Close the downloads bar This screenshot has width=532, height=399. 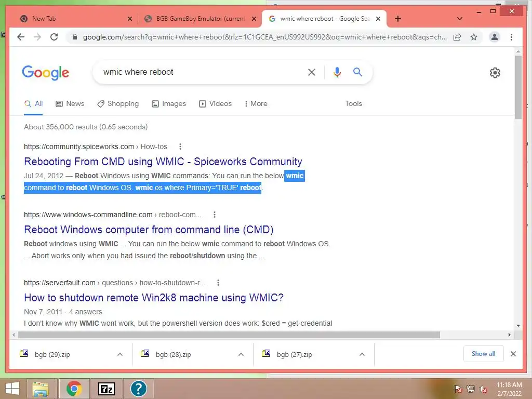[513, 354]
